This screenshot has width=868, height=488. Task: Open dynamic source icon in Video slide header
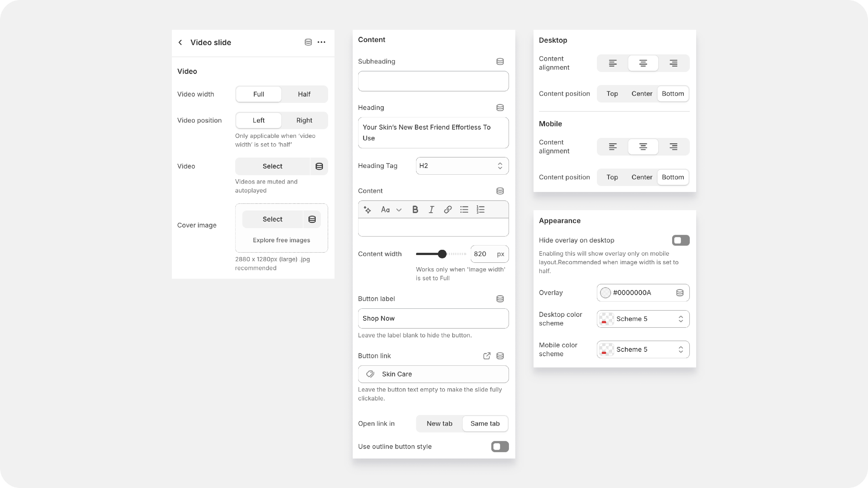coord(308,42)
